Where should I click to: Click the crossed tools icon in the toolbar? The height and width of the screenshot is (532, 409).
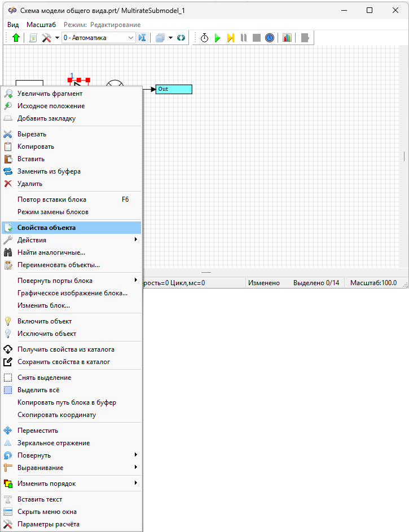click(47, 38)
